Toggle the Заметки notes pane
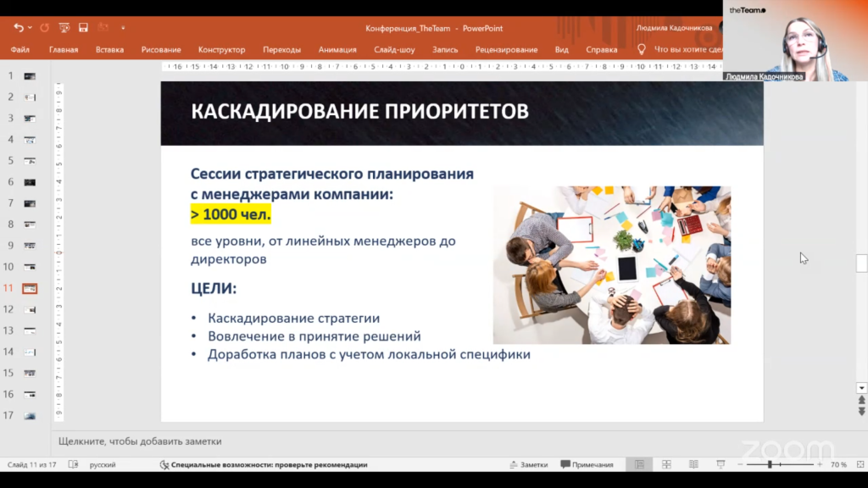Viewport: 868px width, 488px height. pyautogui.click(x=529, y=465)
